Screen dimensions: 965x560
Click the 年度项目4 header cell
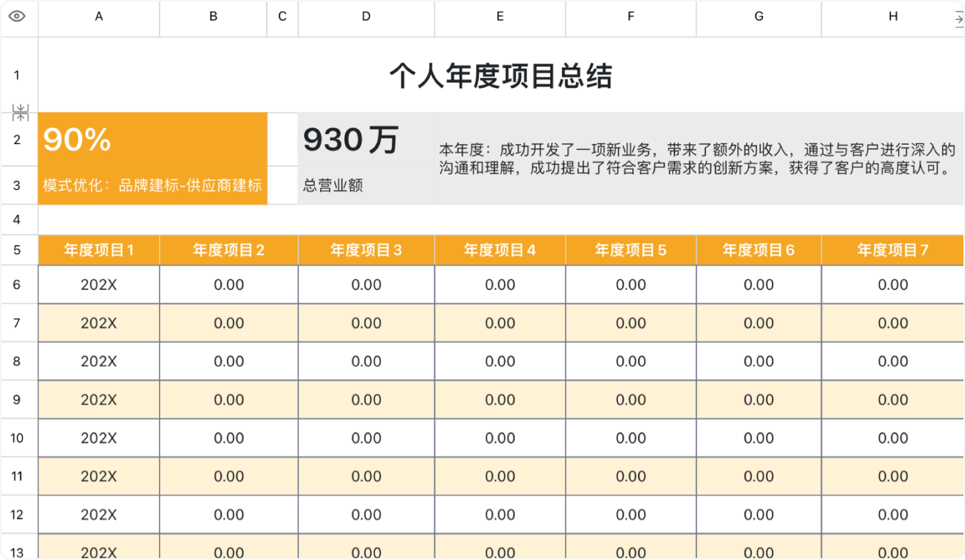point(500,251)
